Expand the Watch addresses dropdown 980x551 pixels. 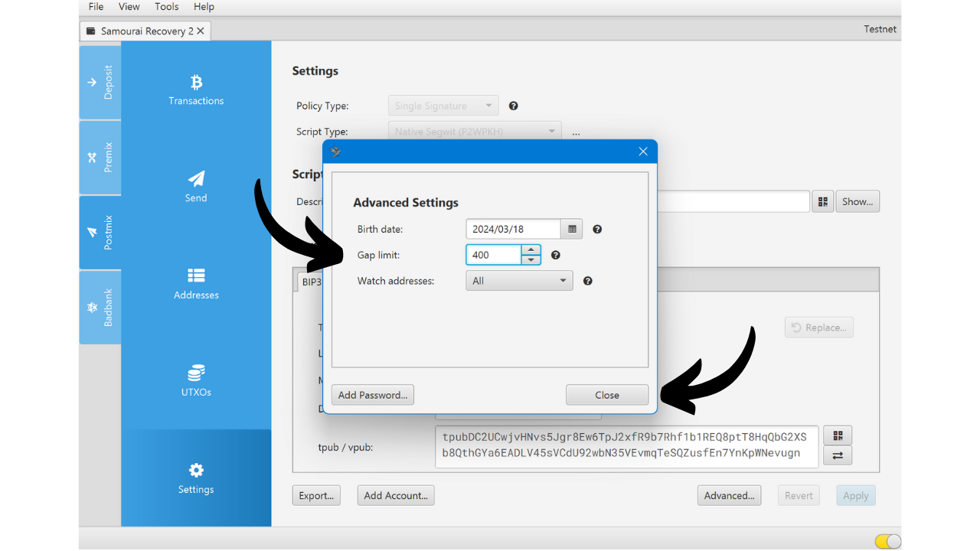point(519,281)
